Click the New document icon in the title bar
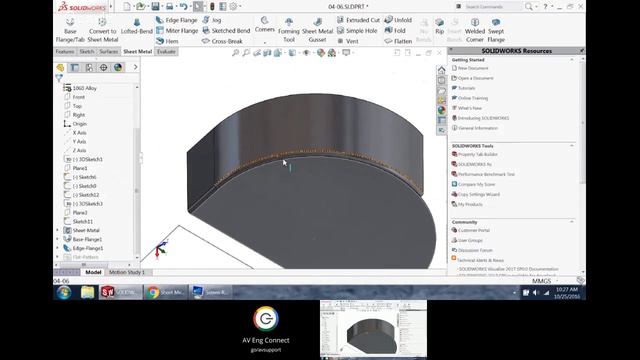 [x=127, y=7]
